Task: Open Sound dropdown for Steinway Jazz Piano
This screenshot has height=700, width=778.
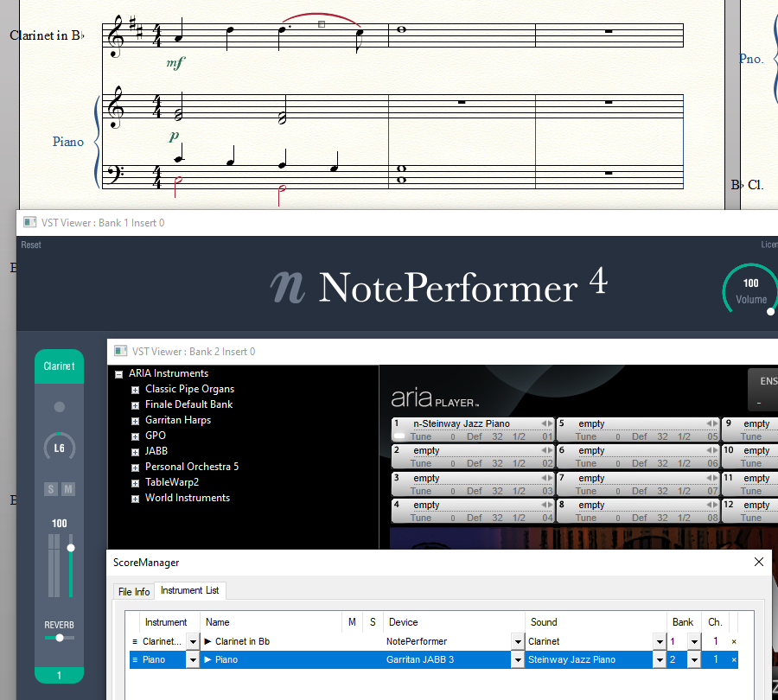Action: tap(660, 660)
